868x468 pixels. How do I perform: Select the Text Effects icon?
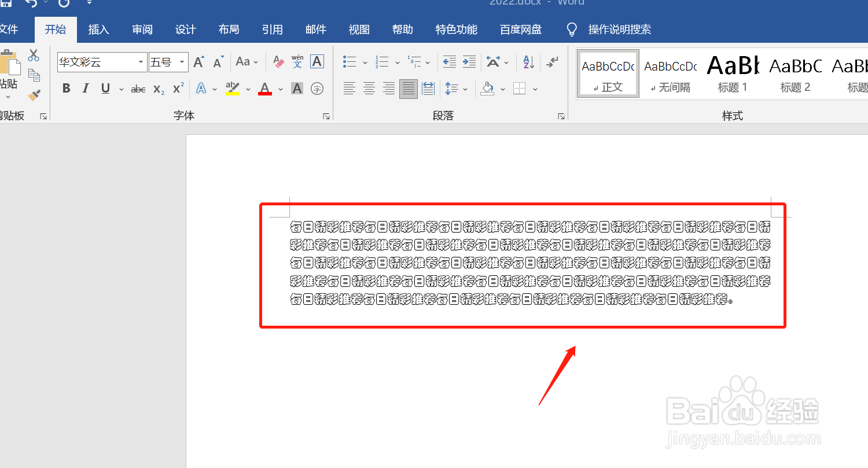pyautogui.click(x=201, y=88)
